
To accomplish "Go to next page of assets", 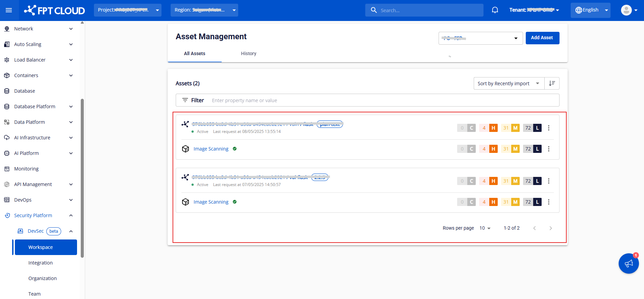I will [x=550, y=228].
